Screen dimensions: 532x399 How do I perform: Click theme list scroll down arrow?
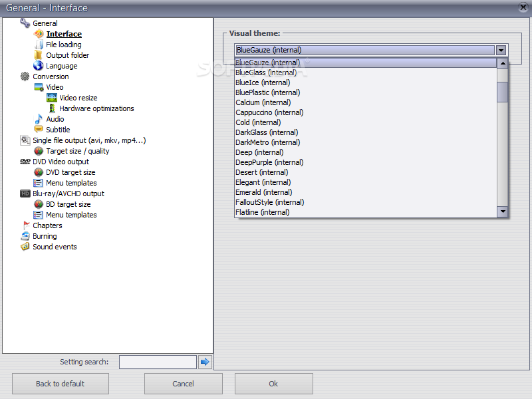point(503,211)
